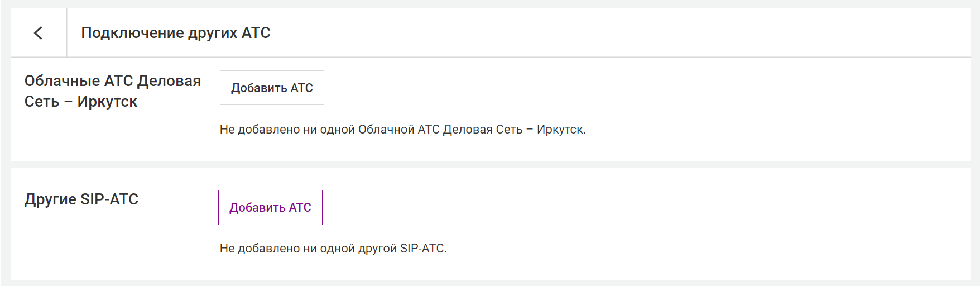Click the Облачные АТС Деловая Сеть heading
Image resolution: width=980 pixels, height=286 pixels.
[113, 91]
